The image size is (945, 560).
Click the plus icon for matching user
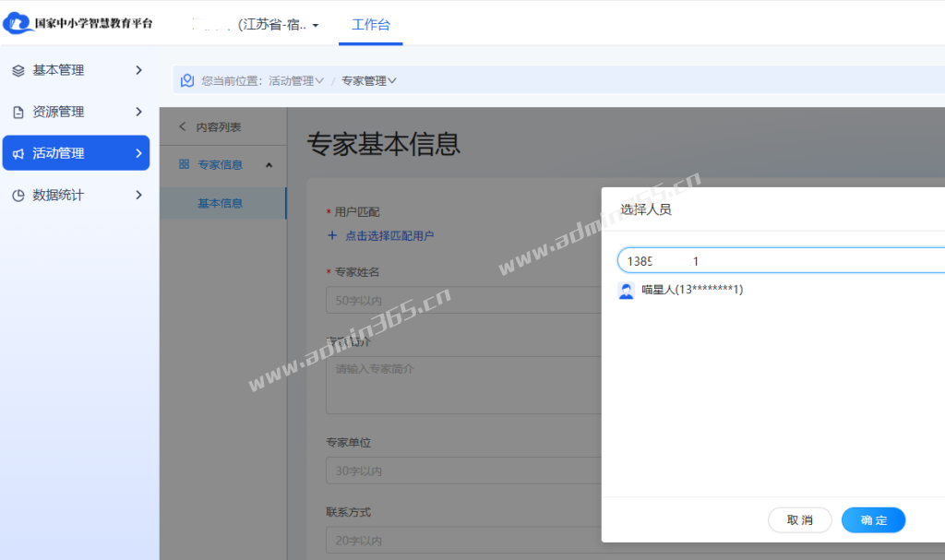[332, 235]
